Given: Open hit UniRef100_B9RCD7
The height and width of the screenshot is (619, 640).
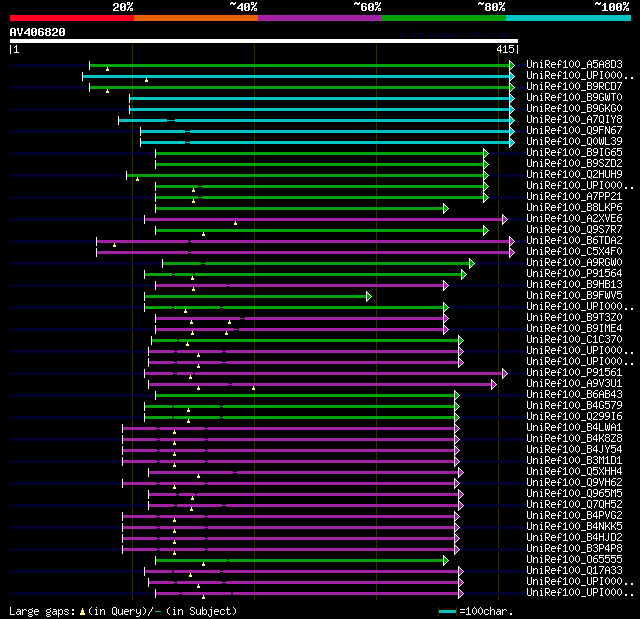Looking at the screenshot, I should point(574,87).
